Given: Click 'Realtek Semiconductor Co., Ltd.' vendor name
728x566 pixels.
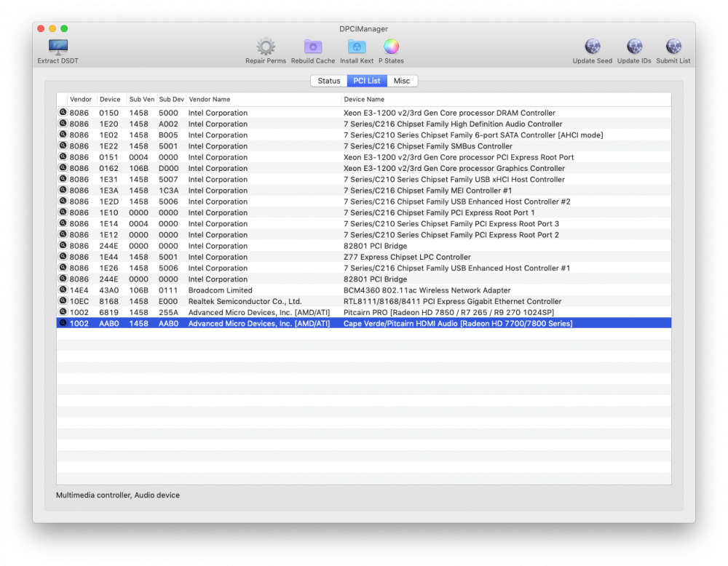Looking at the screenshot, I should 245,302.
